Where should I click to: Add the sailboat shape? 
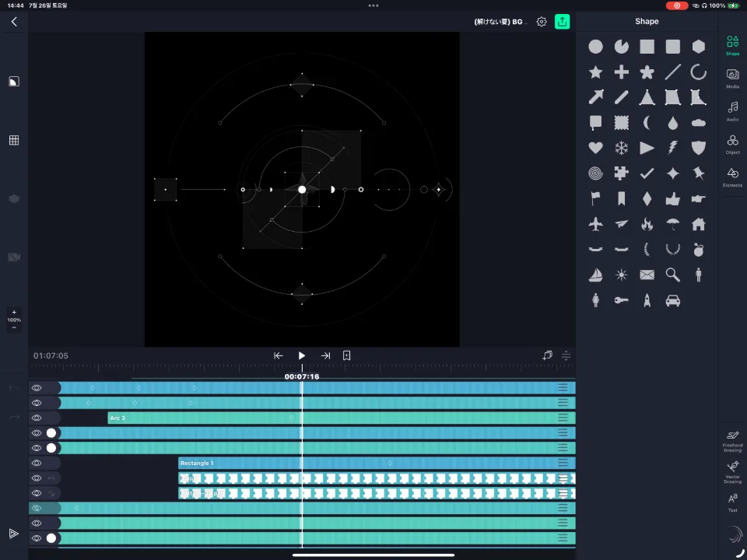pos(595,275)
